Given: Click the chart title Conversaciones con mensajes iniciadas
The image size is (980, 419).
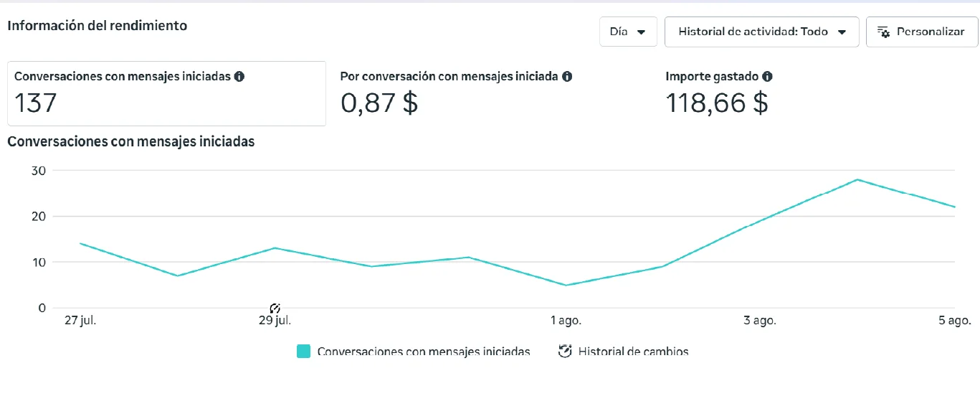Looking at the screenshot, I should (131, 141).
